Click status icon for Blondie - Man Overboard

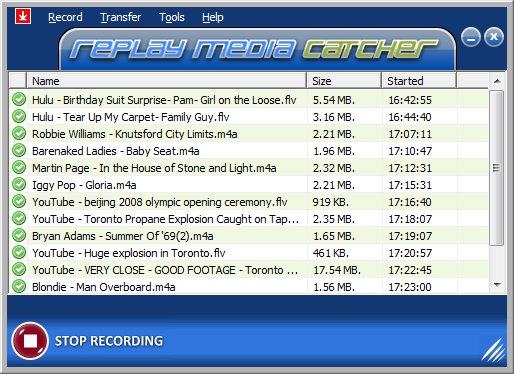click(19, 286)
